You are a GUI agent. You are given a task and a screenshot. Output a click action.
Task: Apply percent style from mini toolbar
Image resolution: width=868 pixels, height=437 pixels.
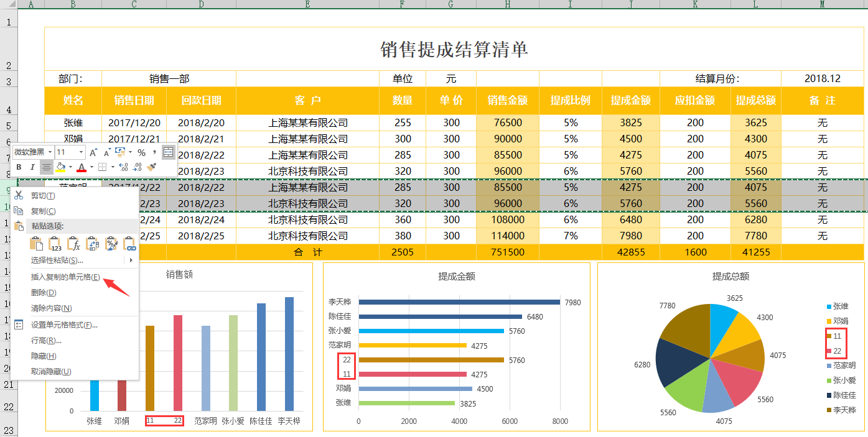tap(141, 152)
